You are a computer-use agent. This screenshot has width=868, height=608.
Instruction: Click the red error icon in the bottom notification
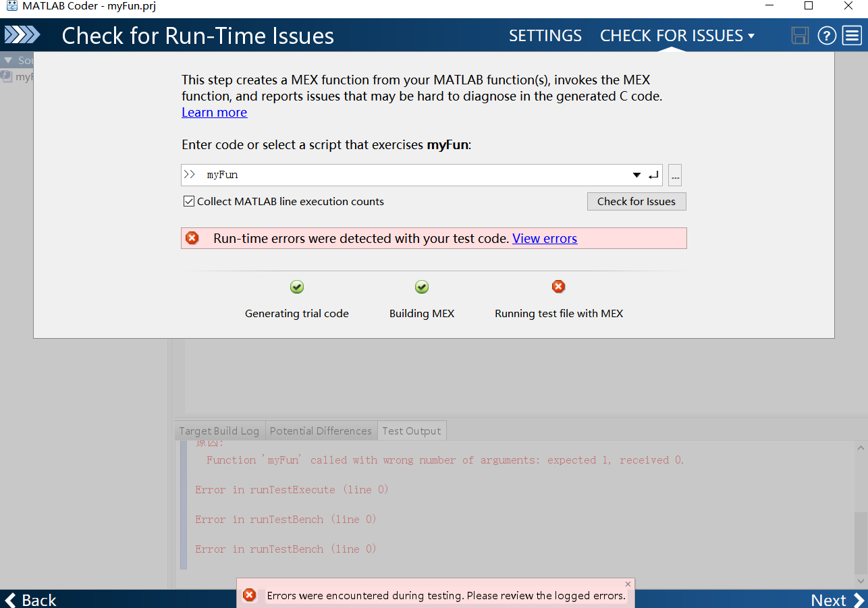coord(249,595)
